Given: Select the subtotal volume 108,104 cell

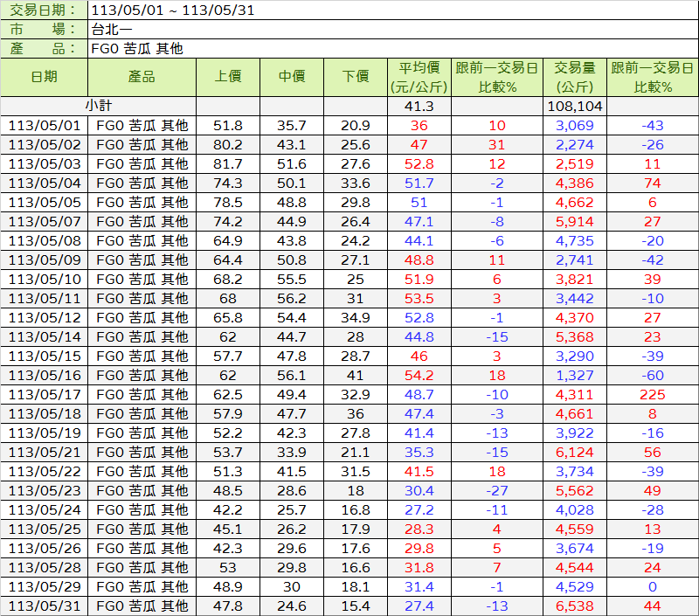Looking at the screenshot, I should click(x=574, y=106).
